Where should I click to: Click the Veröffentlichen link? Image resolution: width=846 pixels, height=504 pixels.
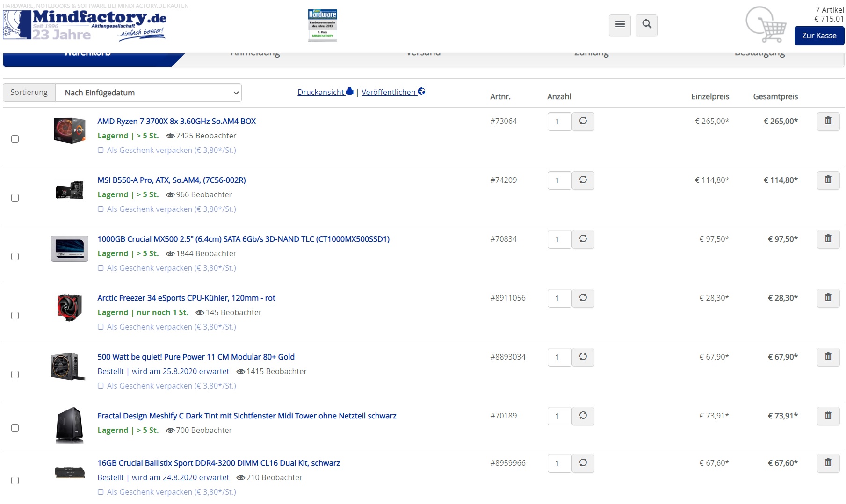[393, 92]
